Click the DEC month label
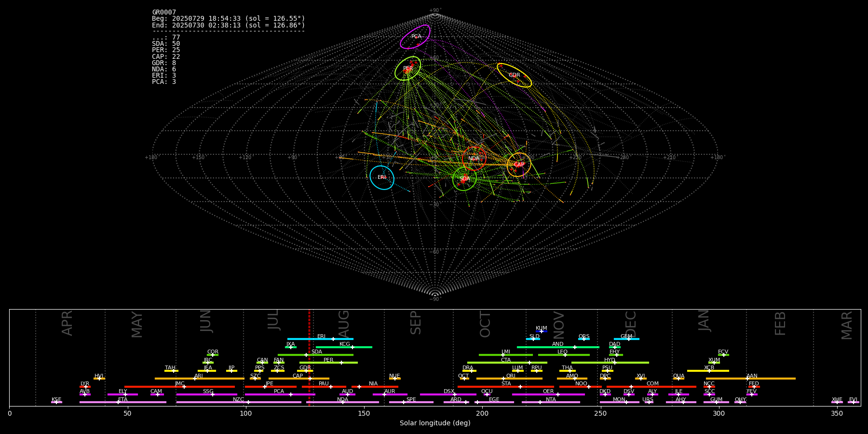Image resolution: width=868 pixels, height=434 pixels. tap(631, 324)
